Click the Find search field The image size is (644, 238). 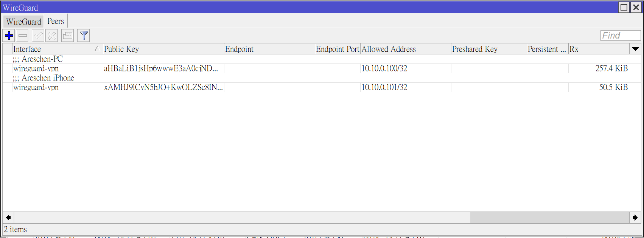point(620,36)
